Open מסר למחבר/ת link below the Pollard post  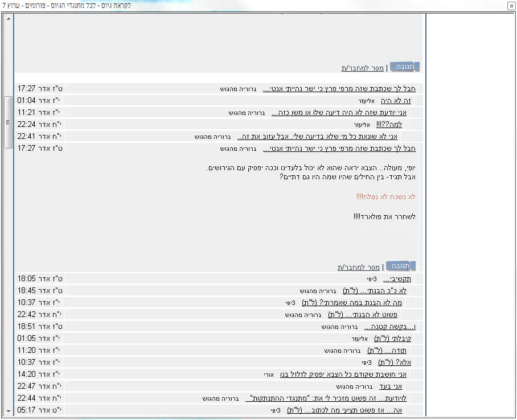point(359,267)
